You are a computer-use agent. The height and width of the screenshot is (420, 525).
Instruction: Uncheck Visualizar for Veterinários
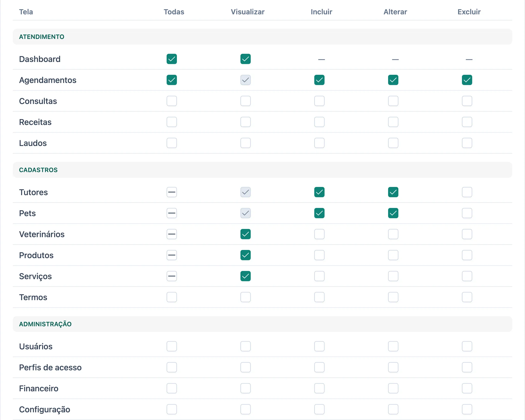[246, 234]
